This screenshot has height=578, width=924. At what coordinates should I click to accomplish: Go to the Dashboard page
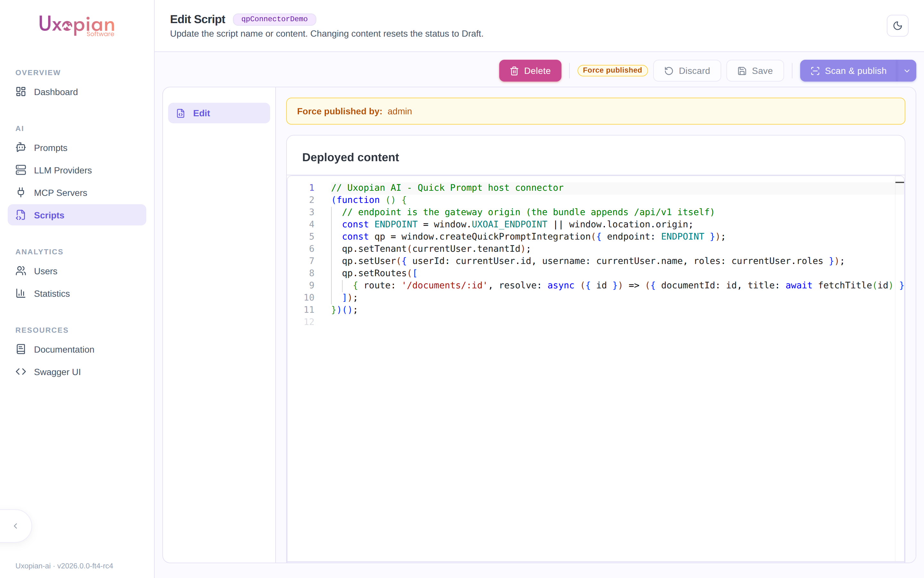tap(77, 92)
